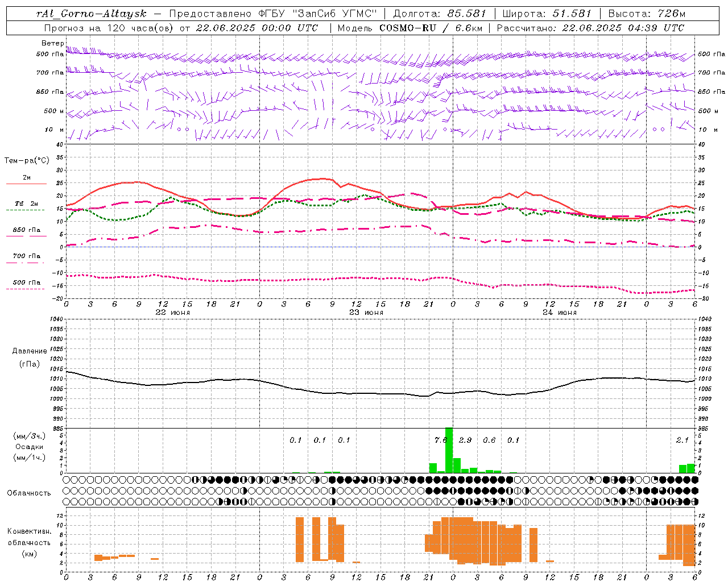Select the "22 июня" date label
The height and width of the screenshot is (582, 728).
[x=173, y=313]
